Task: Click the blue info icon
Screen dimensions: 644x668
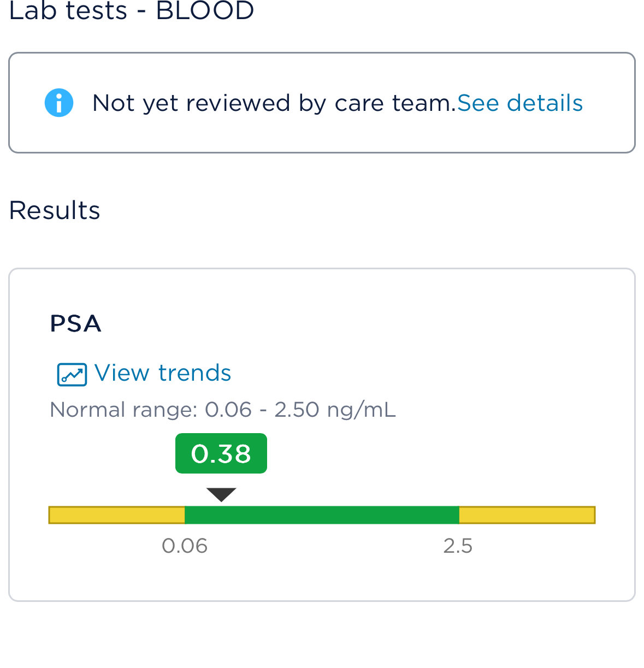Action: pos(59,103)
